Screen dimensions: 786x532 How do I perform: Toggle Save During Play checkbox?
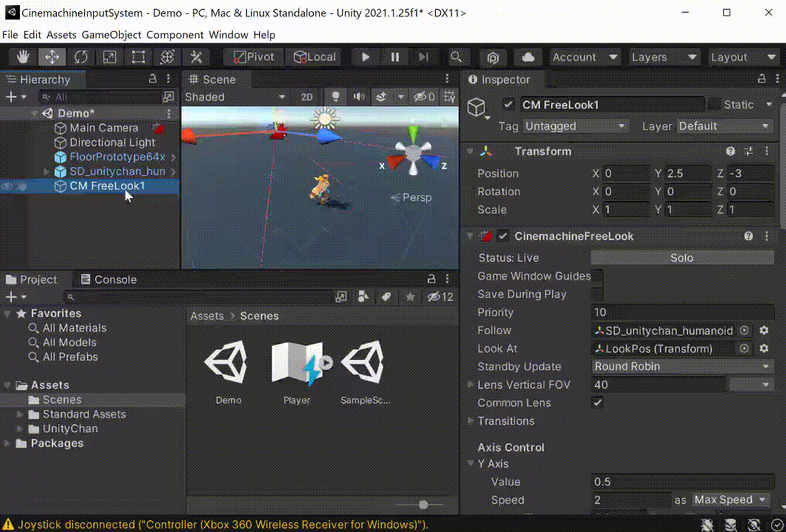click(597, 294)
